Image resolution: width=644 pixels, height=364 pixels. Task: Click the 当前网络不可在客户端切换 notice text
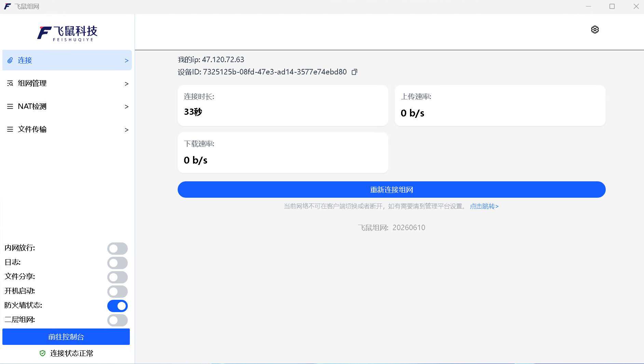[x=374, y=206]
